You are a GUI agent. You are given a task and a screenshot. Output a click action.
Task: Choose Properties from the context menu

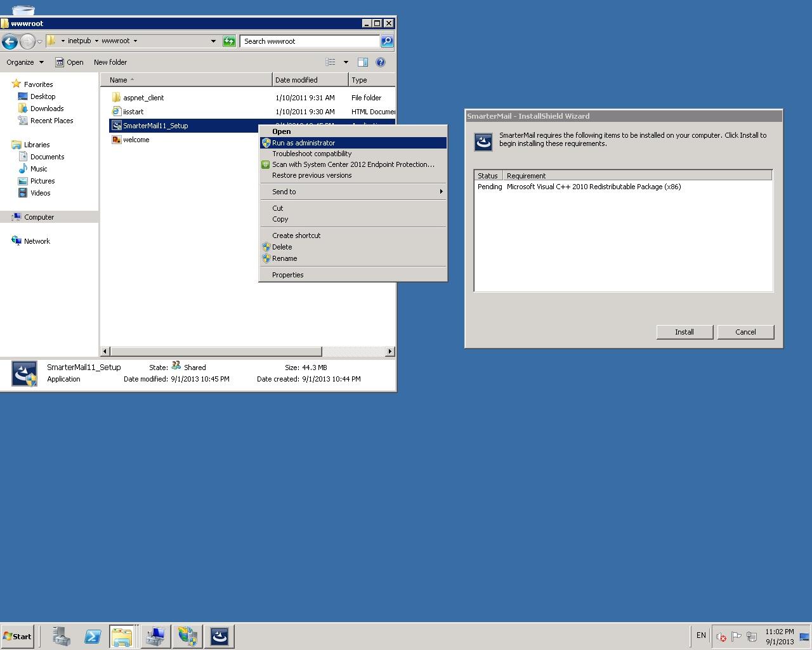353,275
